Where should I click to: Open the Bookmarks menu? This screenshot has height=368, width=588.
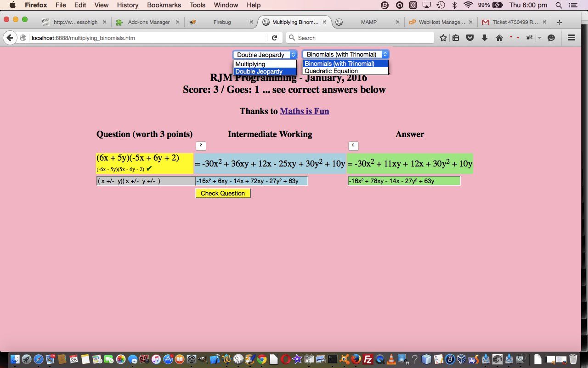point(164,5)
